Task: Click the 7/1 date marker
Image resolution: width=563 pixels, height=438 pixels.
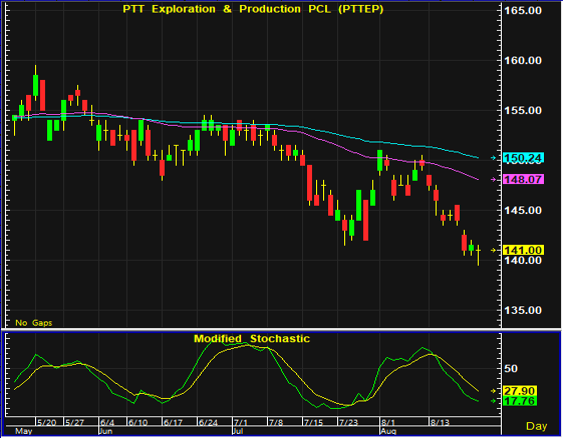Action: (241, 422)
